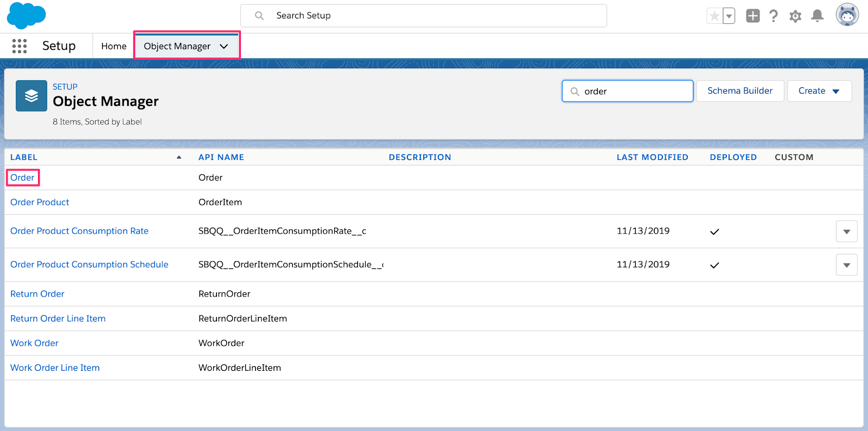Screen dimensions: 868x431
Task: Click the Custom column header
Action: tap(794, 157)
